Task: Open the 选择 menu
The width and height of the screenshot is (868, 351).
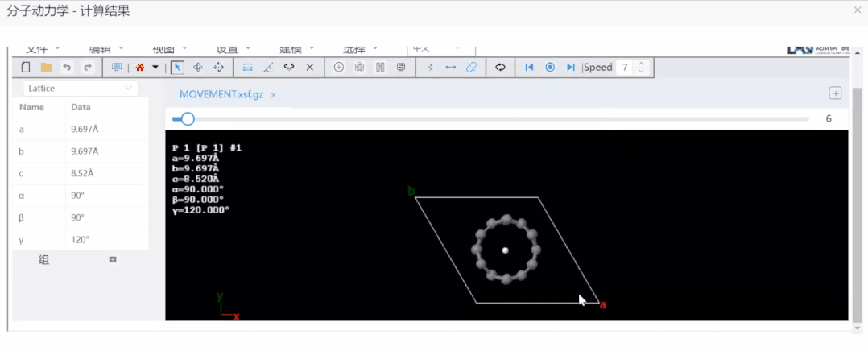Action: point(361,49)
